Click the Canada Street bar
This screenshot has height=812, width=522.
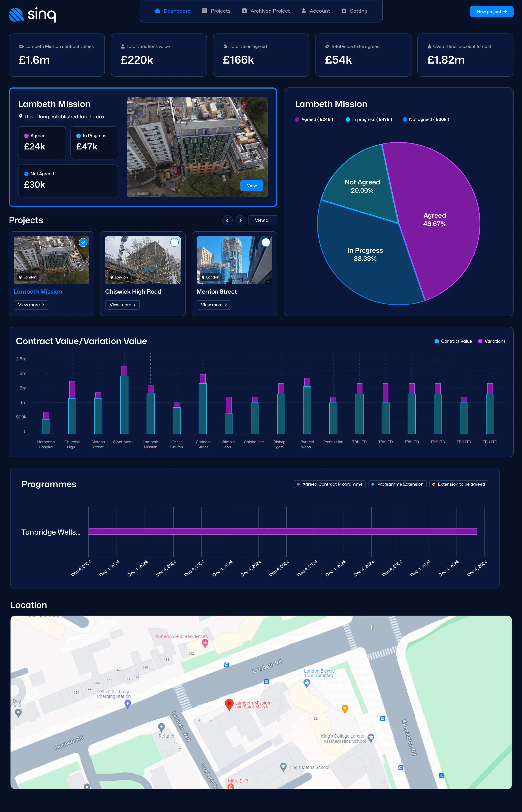(x=203, y=404)
